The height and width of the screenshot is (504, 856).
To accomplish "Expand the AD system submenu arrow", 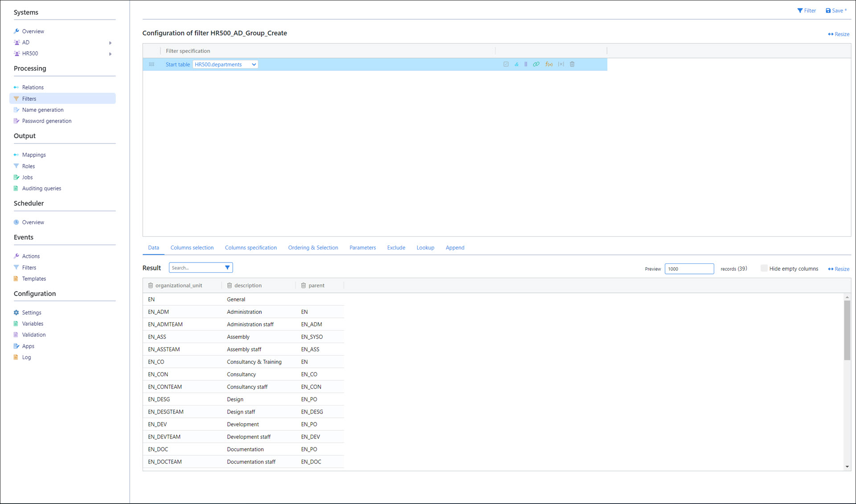I will pyautogui.click(x=110, y=43).
